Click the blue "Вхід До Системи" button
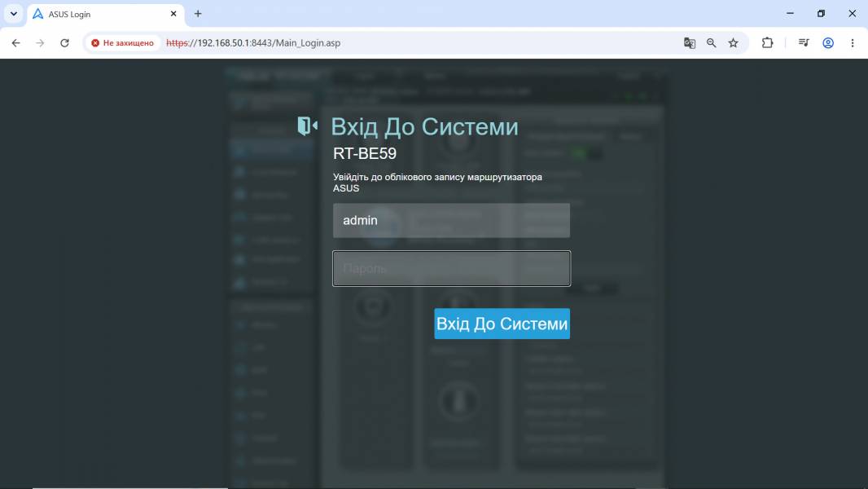This screenshot has height=489, width=868. 502,324
